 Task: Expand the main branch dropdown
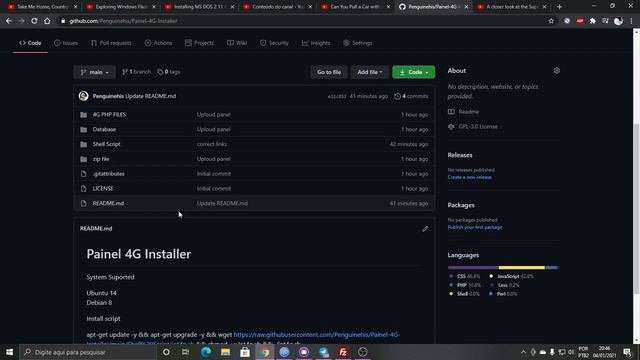pos(95,72)
